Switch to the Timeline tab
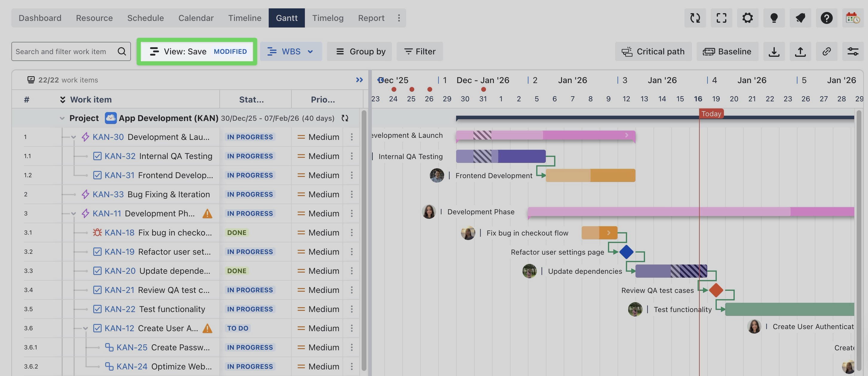Screen dimensions: 868x376 [244, 18]
